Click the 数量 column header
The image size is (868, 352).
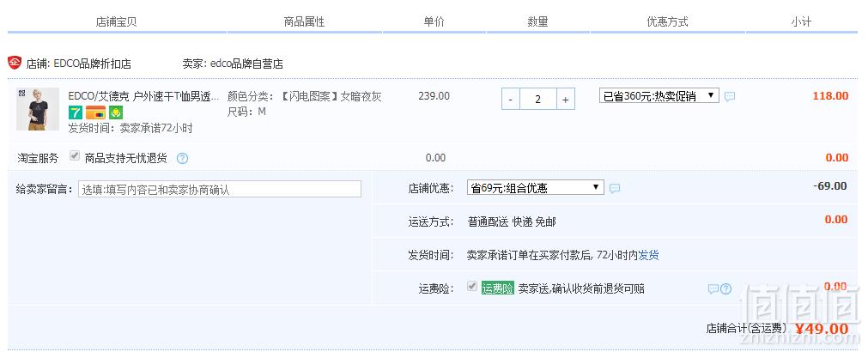tap(537, 22)
